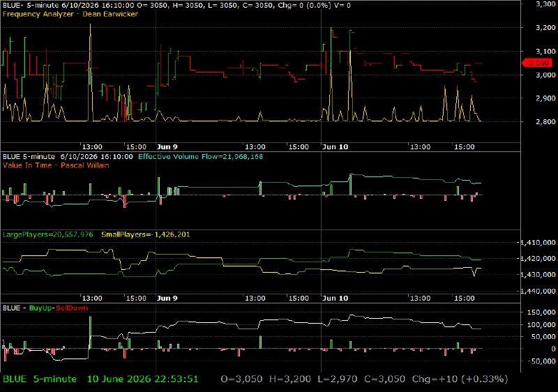Click 'Jun 10' on the upper time axis
This screenshot has height=392, width=558.
pyautogui.click(x=335, y=146)
